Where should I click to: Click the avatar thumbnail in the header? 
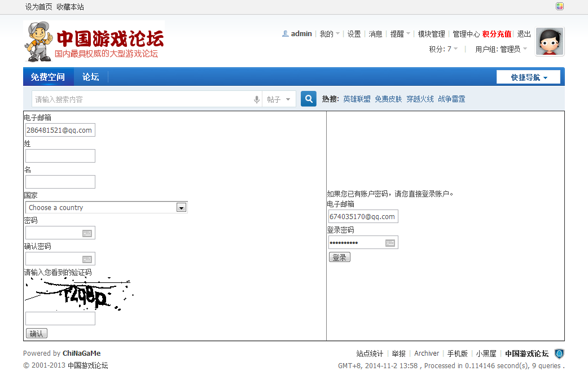pos(548,41)
